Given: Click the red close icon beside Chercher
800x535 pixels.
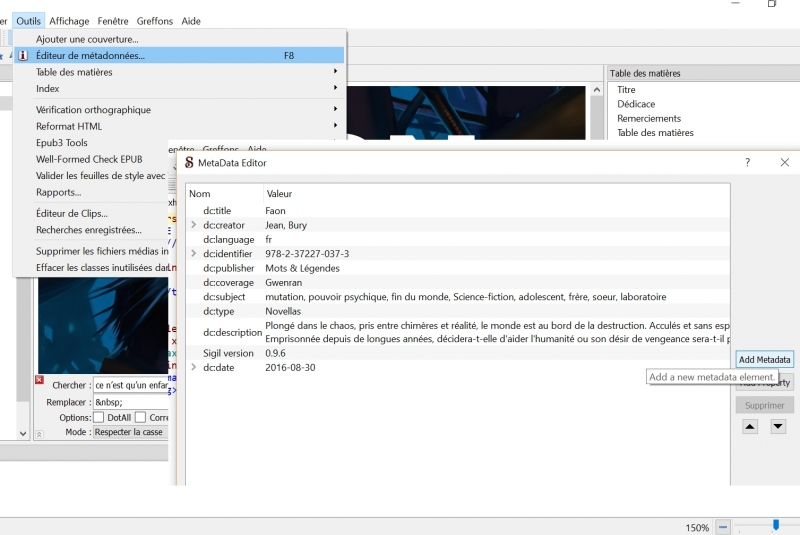Looking at the screenshot, I should (39, 380).
